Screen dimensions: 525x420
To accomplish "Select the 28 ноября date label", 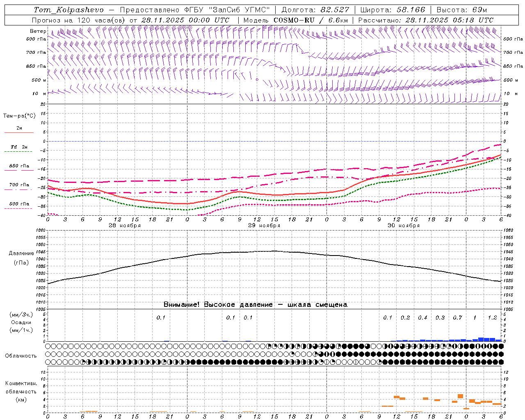I will click(x=125, y=226).
